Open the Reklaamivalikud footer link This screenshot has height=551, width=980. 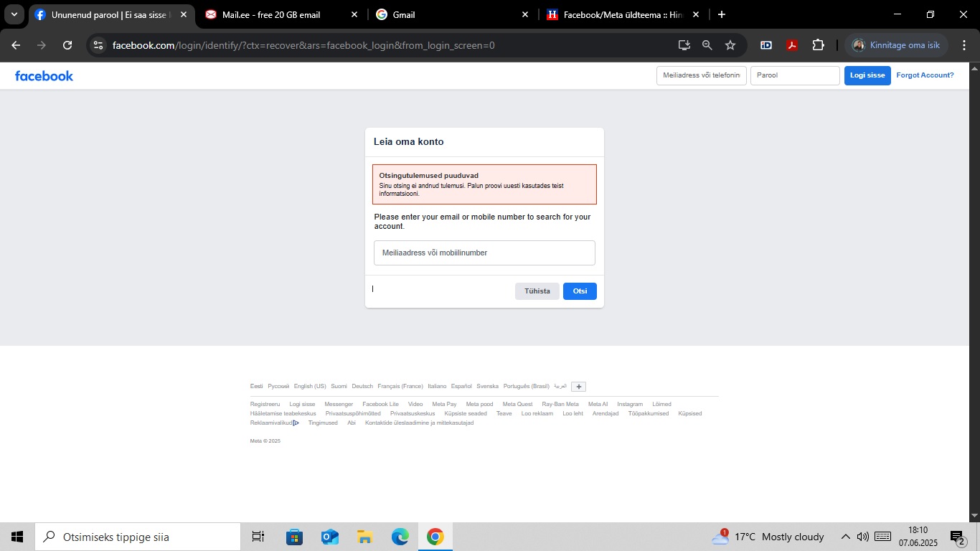[275, 423]
